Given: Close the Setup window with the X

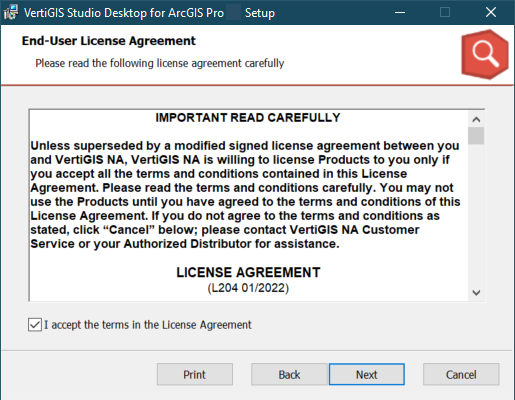Looking at the screenshot, I should pos(491,13).
